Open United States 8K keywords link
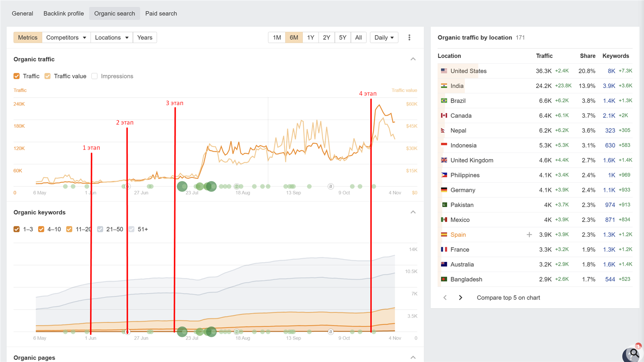This screenshot has height=362, width=644. pos(611,71)
